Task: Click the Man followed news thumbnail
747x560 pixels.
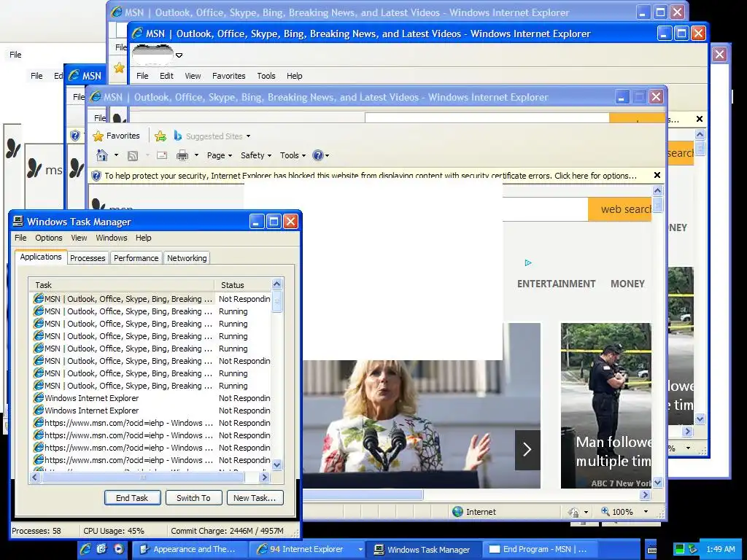Action: pos(606,405)
